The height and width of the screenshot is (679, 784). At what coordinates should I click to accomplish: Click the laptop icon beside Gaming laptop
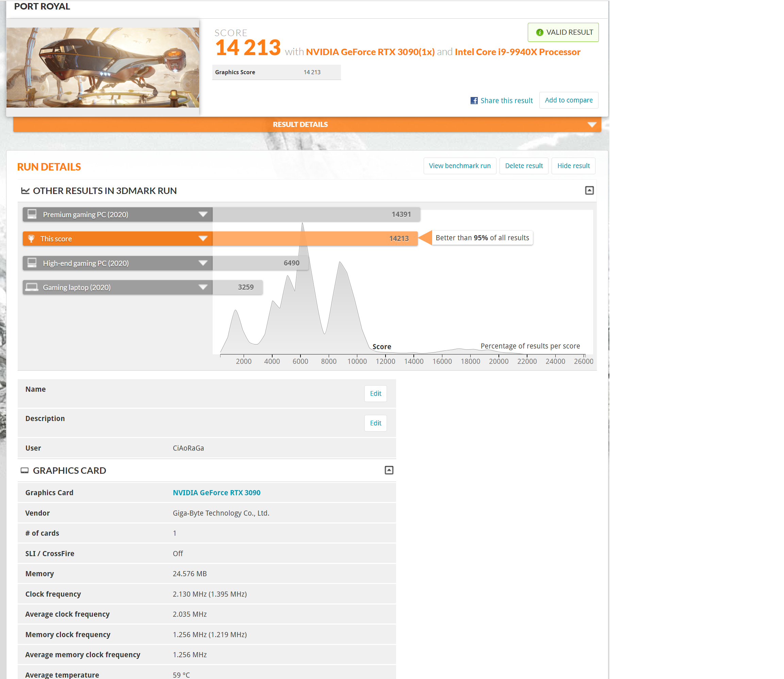pos(32,287)
